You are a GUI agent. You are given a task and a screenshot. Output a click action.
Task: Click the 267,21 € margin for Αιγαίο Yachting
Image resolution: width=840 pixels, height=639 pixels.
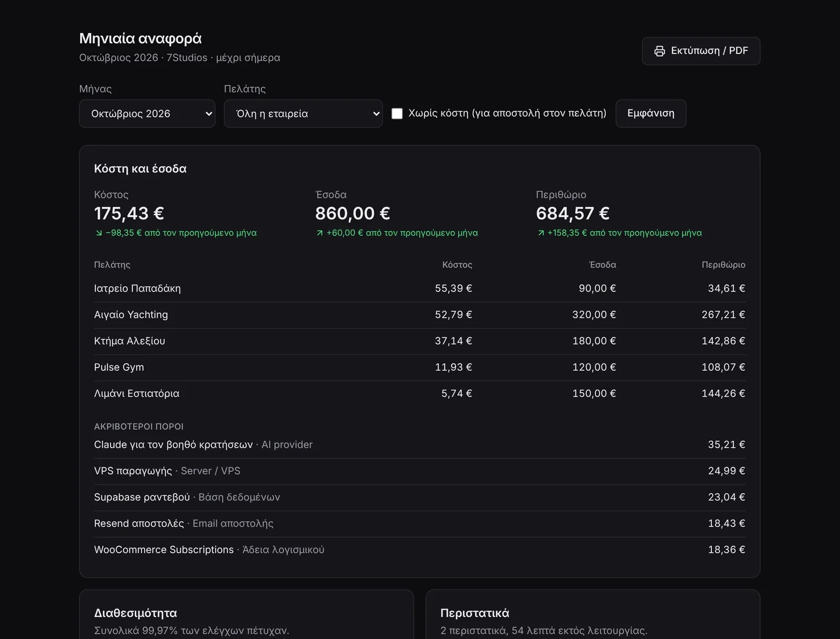(x=723, y=315)
